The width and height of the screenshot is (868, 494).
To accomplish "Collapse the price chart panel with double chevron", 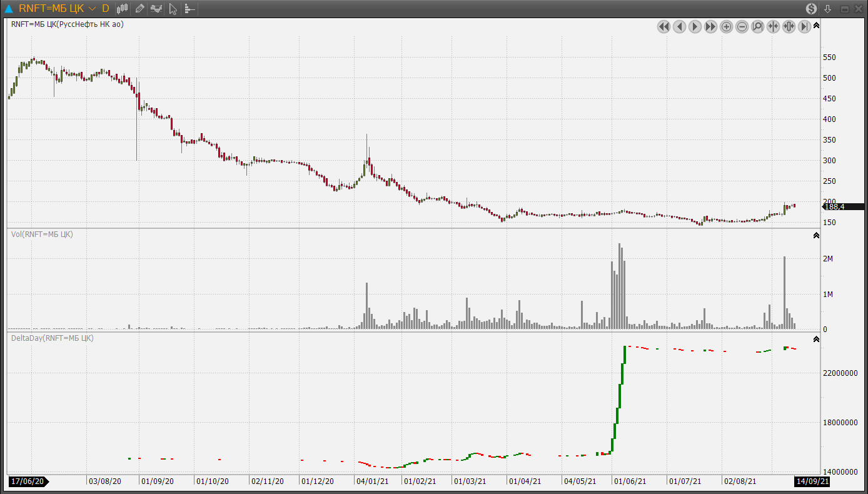I will [816, 25].
